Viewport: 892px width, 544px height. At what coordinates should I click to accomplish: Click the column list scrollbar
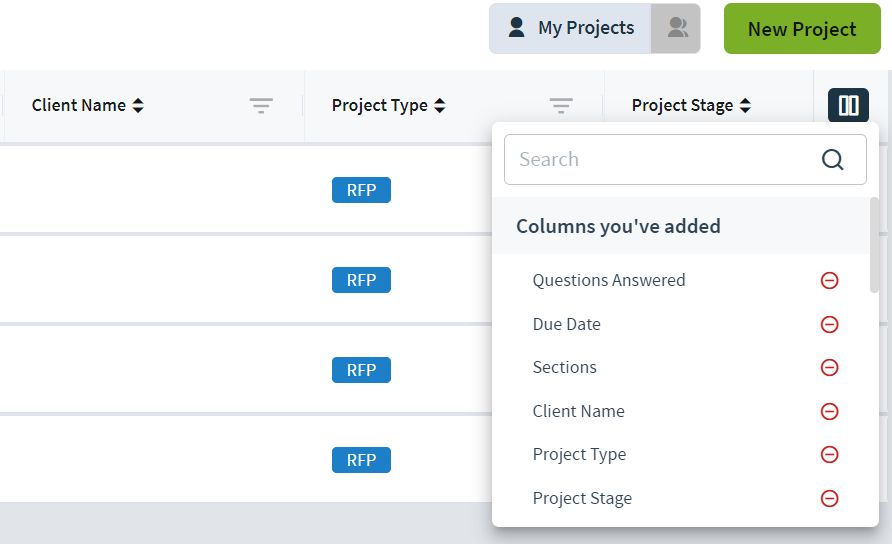click(x=874, y=245)
